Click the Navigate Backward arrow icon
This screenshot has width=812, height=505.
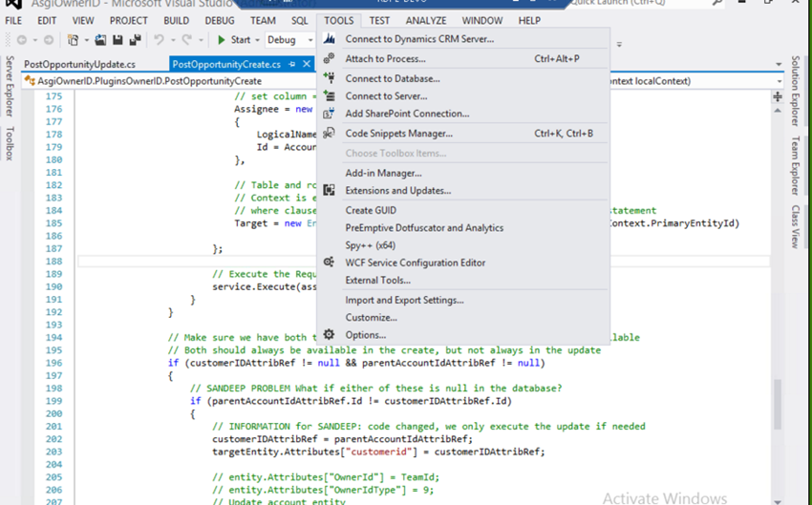pyautogui.click(x=21, y=40)
